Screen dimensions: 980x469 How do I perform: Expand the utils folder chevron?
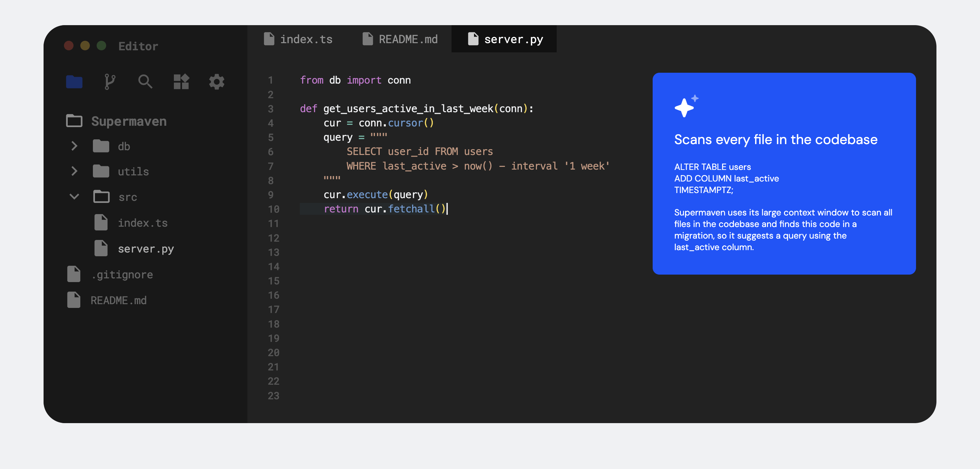74,171
